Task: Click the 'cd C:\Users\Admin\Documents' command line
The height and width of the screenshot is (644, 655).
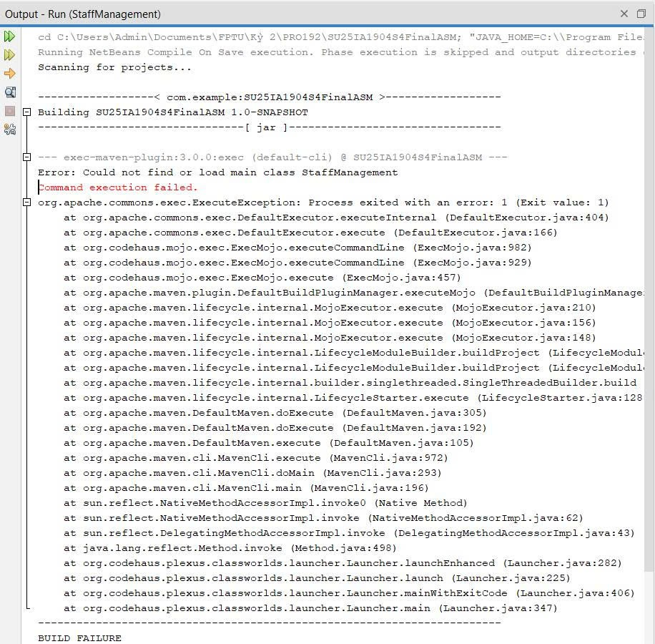Action: click(x=340, y=37)
